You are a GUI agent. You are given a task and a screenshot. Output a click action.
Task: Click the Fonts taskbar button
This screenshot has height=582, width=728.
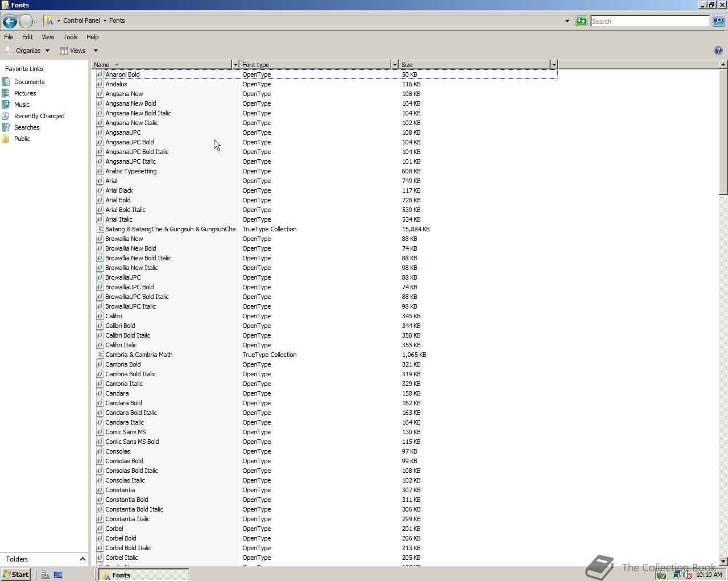[144, 575]
